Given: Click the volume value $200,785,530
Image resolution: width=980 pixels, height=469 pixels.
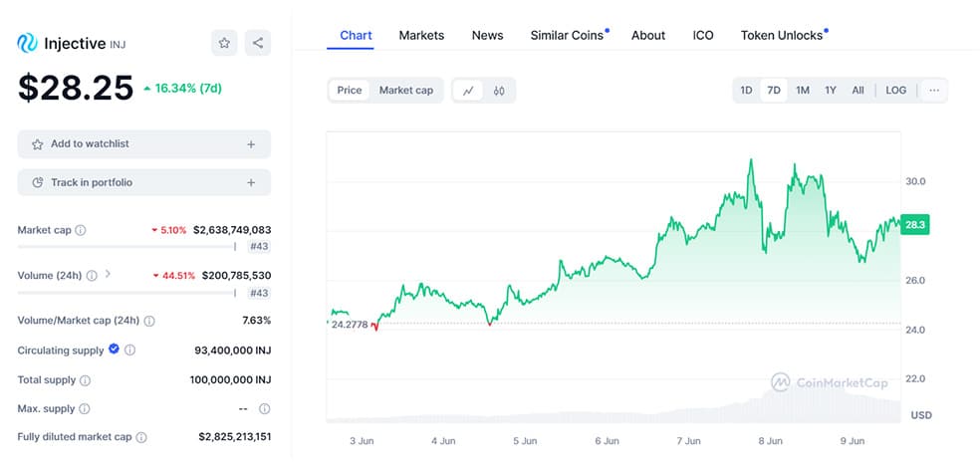Looking at the screenshot, I should pyautogui.click(x=236, y=276).
